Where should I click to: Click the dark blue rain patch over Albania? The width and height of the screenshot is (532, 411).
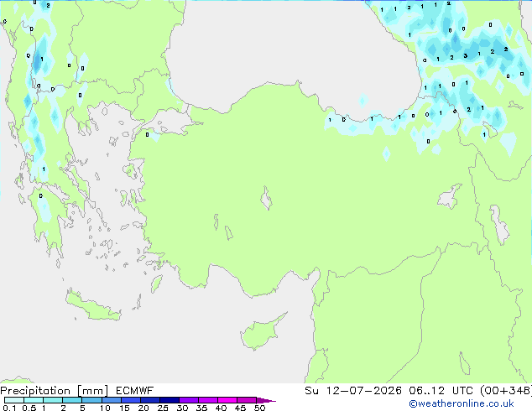37,61
